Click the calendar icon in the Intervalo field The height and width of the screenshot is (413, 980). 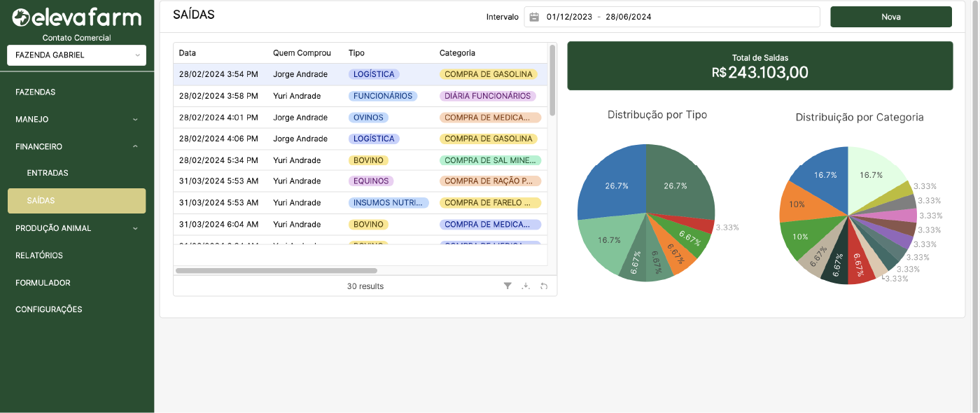(534, 17)
